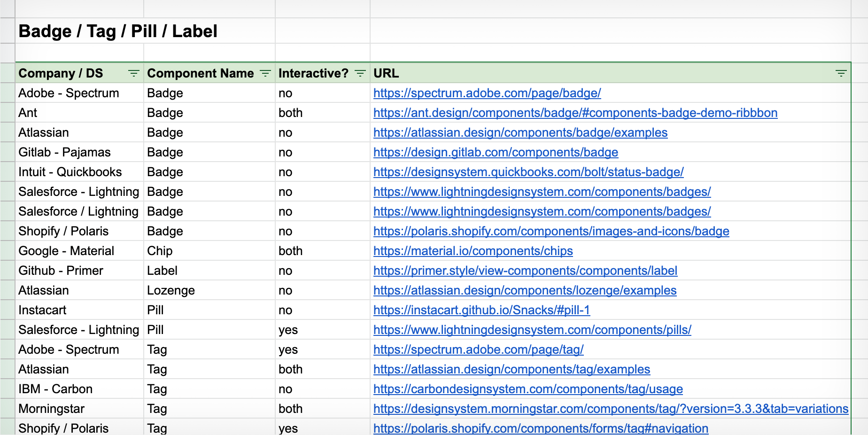Open the atlassian.design badge examples link

(x=520, y=132)
